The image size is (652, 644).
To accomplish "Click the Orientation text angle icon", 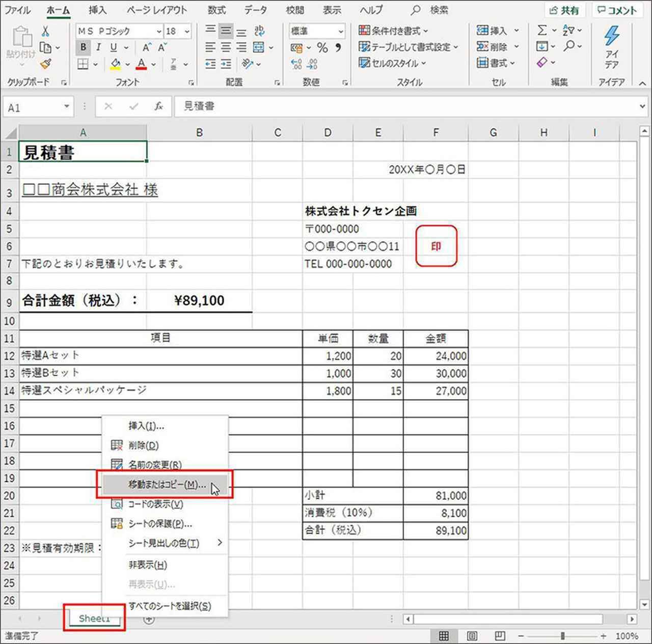I will click(248, 64).
